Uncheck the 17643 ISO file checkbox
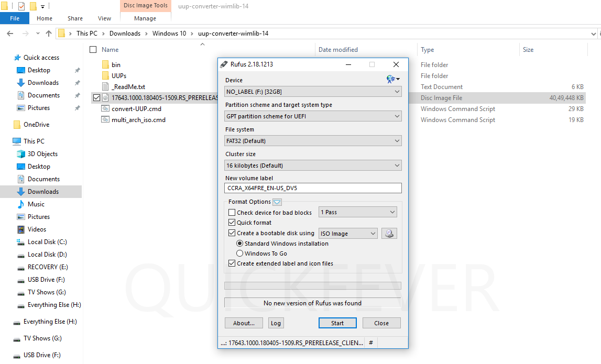The image size is (601, 364). tap(96, 98)
